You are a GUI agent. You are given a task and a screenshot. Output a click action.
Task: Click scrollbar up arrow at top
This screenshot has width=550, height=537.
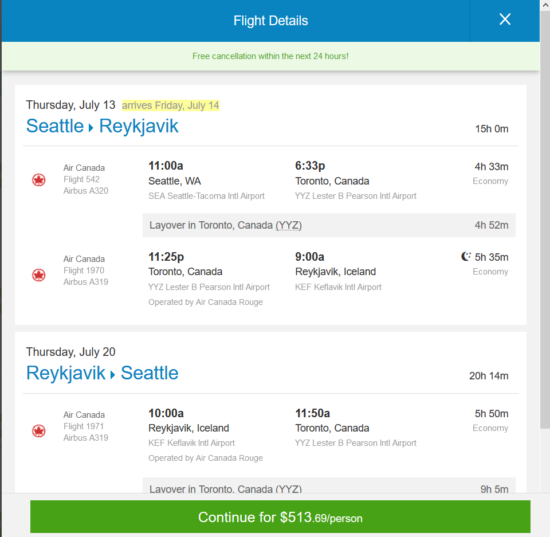pos(545,5)
